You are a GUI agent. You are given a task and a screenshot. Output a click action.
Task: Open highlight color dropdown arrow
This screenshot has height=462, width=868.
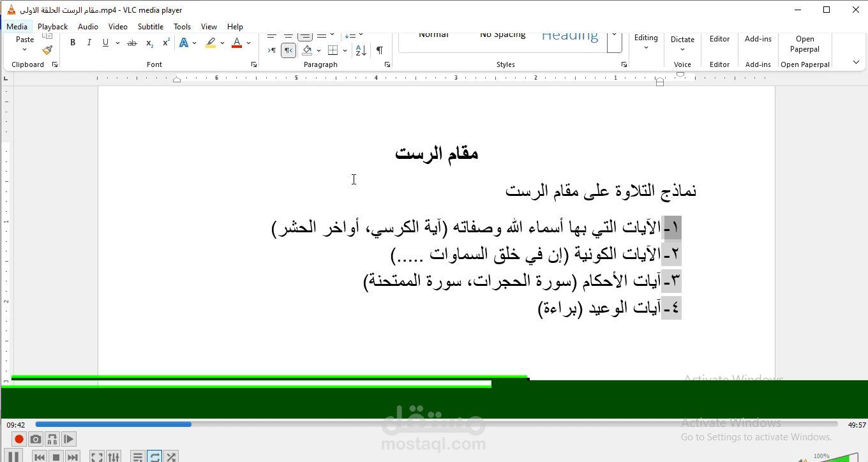pyautogui.click(x=222, y=43)
